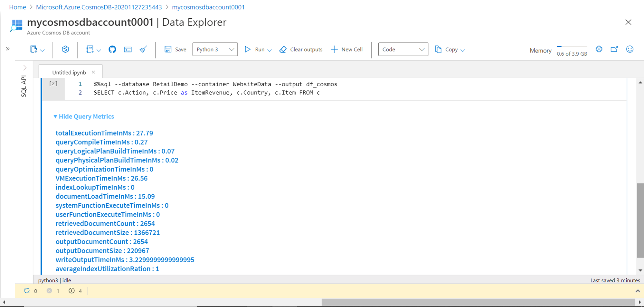This screenshot has width=644, height=307.
Task: Select the queryCompileTimeInMs metric line
Action: pos(102,142)
